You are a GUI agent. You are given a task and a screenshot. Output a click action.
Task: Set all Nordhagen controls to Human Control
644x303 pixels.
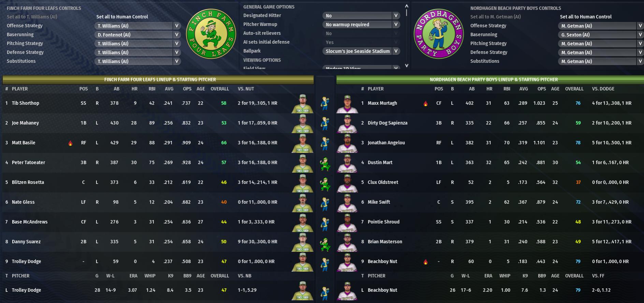585,17
